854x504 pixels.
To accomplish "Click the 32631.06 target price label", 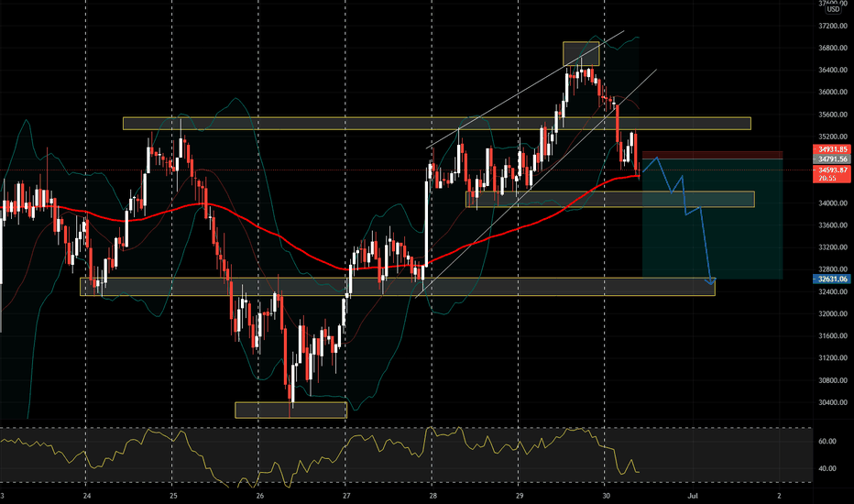I will 832,279.
